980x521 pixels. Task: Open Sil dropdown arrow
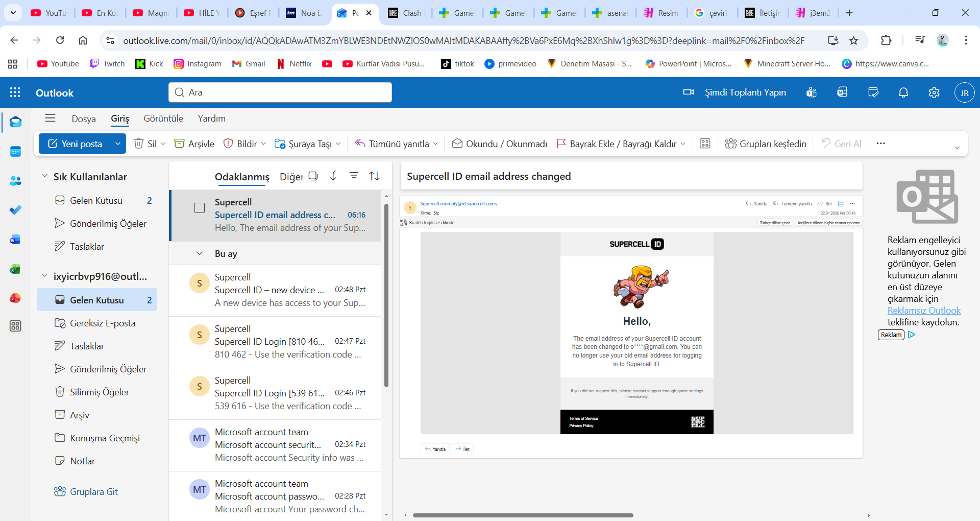coord(163,144)
